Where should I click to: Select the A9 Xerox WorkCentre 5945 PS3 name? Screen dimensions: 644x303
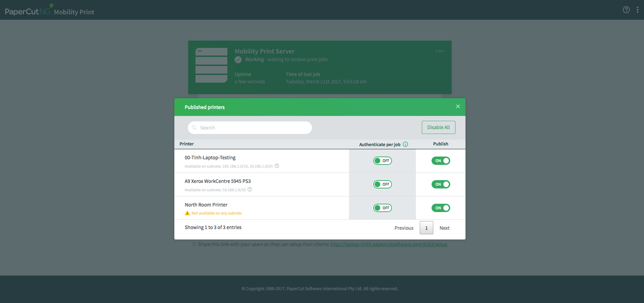[218, 181]
